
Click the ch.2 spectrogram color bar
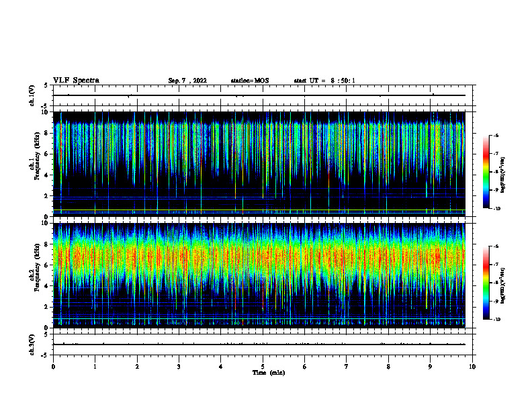pos(486,283)
